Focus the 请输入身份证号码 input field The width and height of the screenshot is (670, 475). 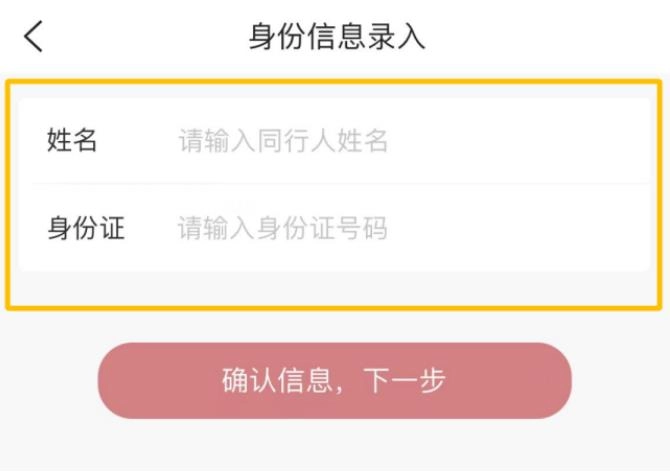click(282, 228)
